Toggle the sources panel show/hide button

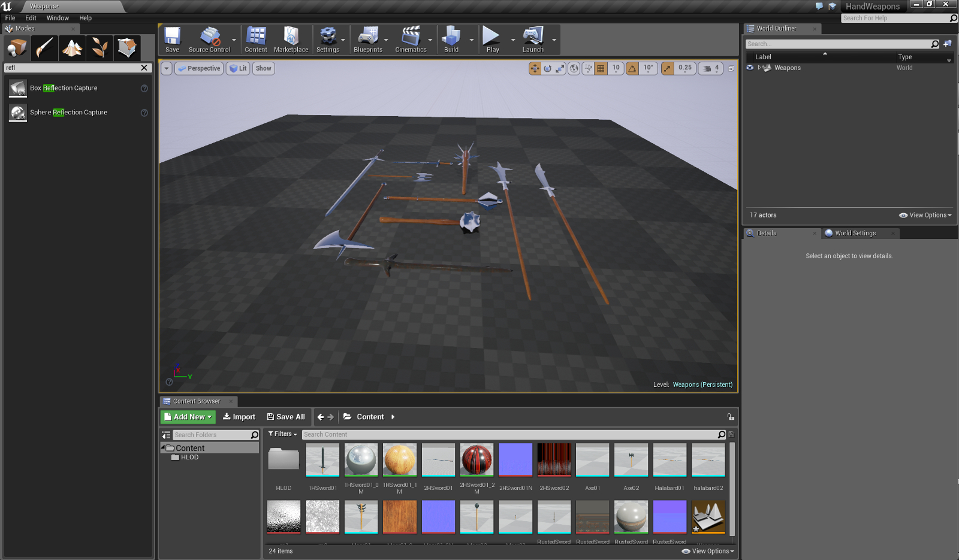[x=166, y=435]
